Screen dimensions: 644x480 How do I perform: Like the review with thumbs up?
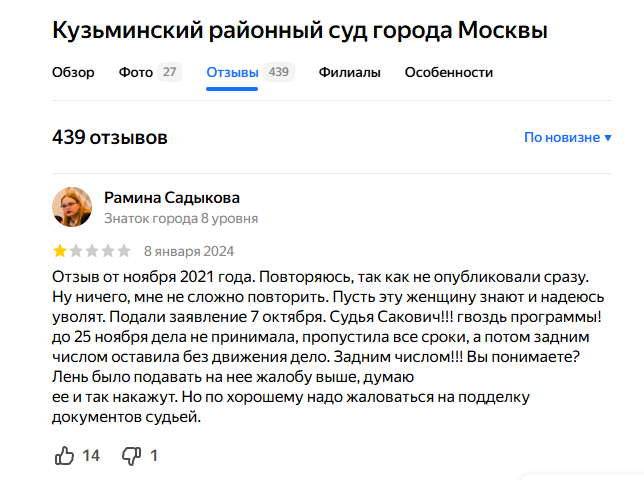(x=64, y=455)
